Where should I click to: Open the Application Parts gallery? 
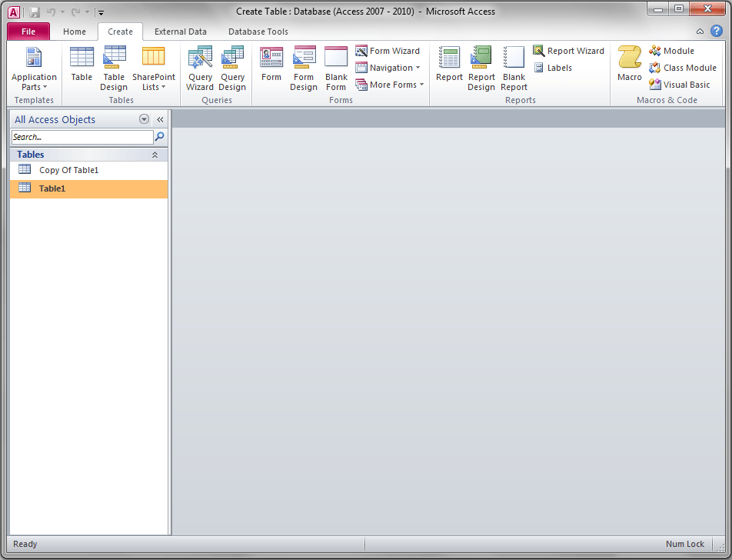pyautogui.click(x=34, y=68)
